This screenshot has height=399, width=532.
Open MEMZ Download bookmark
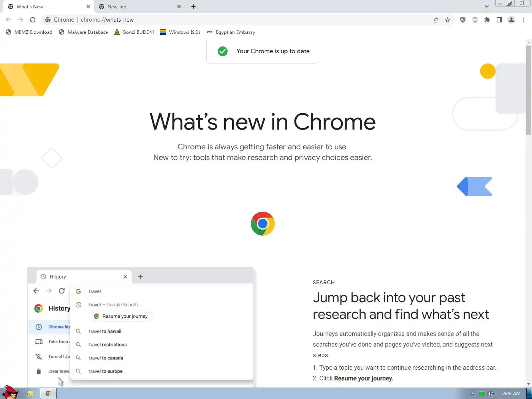(x=29, y=32)
